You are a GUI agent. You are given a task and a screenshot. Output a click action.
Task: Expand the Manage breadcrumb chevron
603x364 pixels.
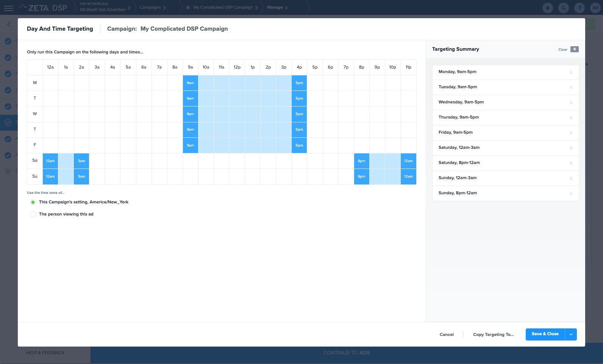coord(286,8)
